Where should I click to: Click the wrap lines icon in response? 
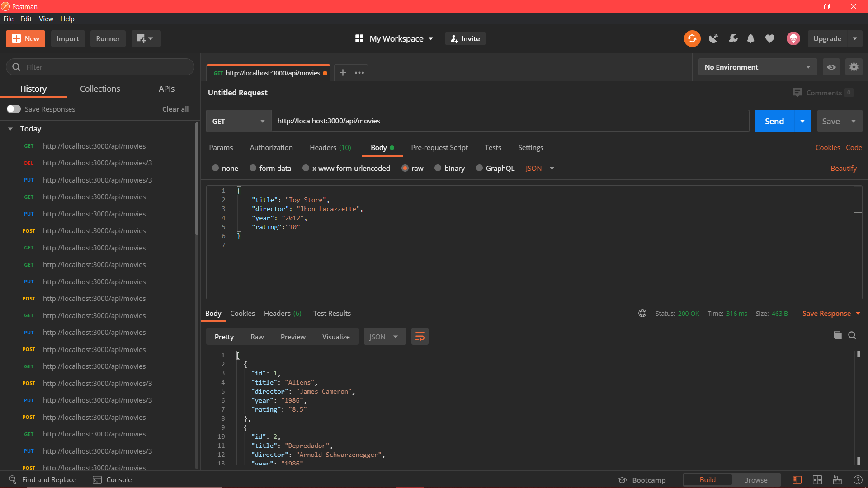click(420, 337)
